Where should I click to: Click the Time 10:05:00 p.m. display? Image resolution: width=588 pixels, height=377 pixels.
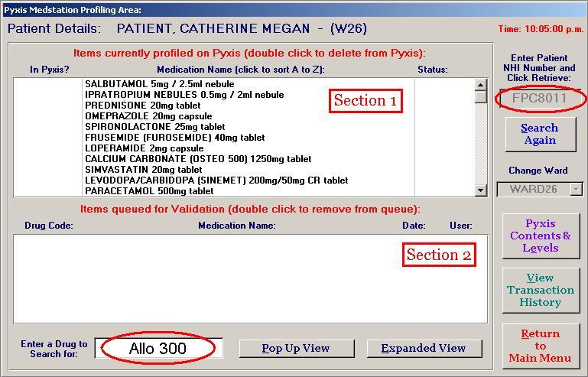pos(541,29)
